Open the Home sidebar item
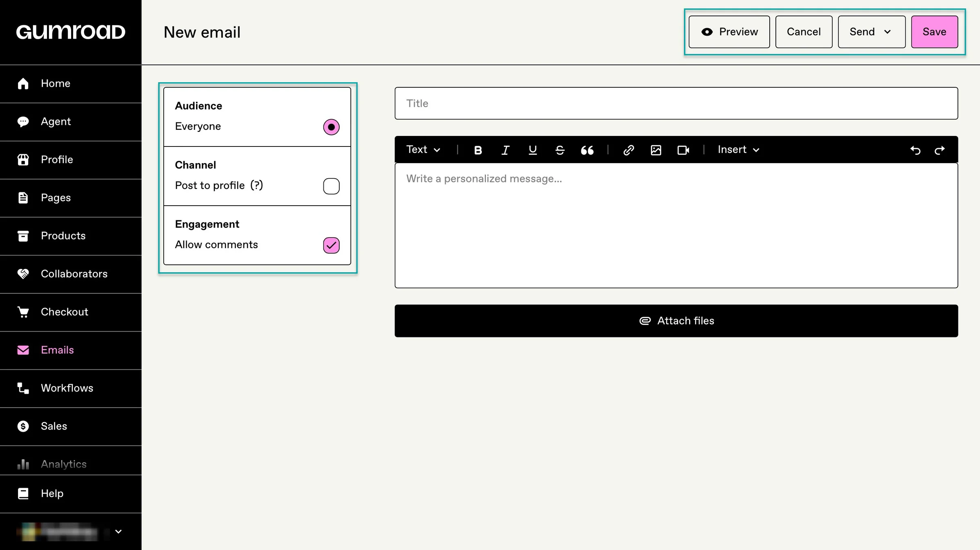Image resolution: width=980 pixels, height=550 pixels. 71,84
